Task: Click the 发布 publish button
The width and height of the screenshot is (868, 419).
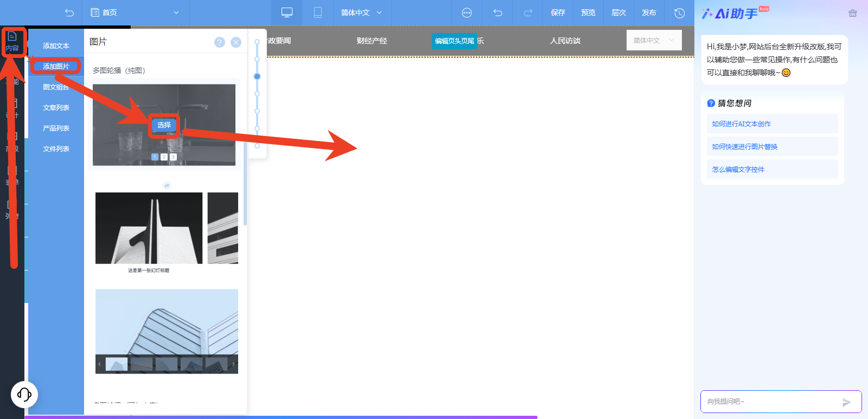Action: (x=649, y=12)
